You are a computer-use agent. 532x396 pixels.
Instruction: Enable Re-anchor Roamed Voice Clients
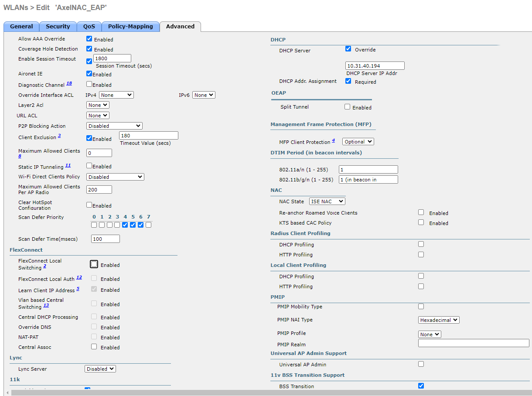click(x=421, y=212)
